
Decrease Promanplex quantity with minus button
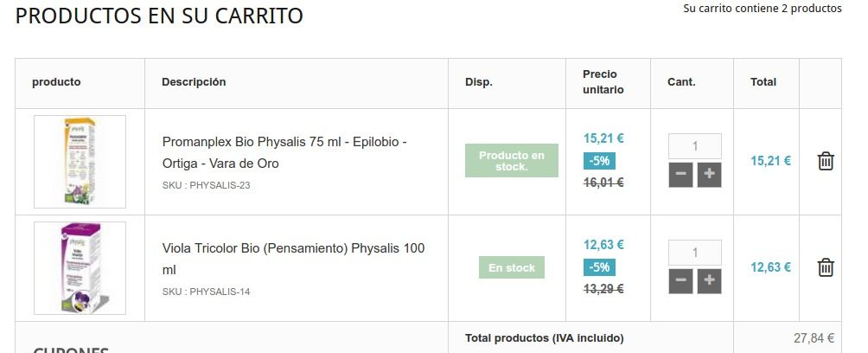tap(680, 175)
